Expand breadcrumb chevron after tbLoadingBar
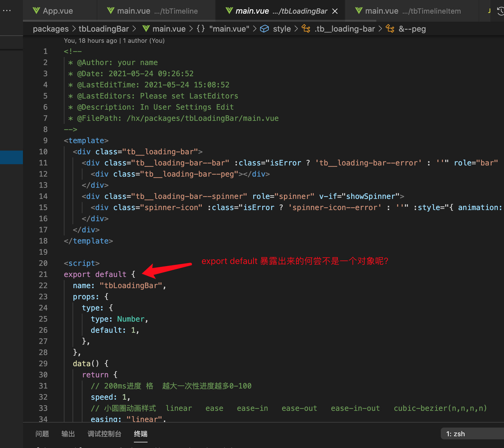This screenshot has width=504, height=448. coord(134,29)
